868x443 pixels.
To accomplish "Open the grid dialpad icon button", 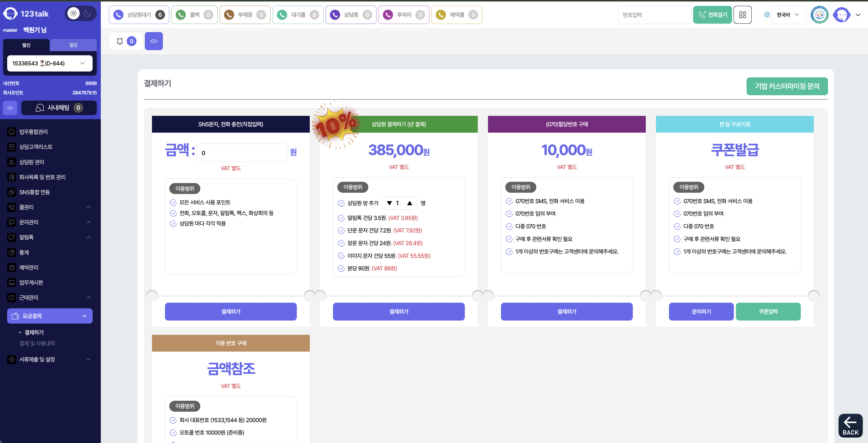I will 742,15.
